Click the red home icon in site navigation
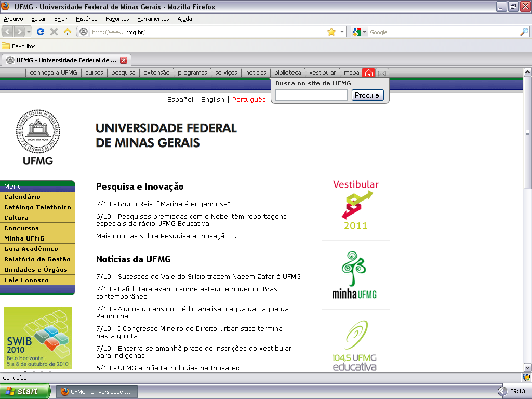Viewport: 532px width, 399px height. pos(368,73)
